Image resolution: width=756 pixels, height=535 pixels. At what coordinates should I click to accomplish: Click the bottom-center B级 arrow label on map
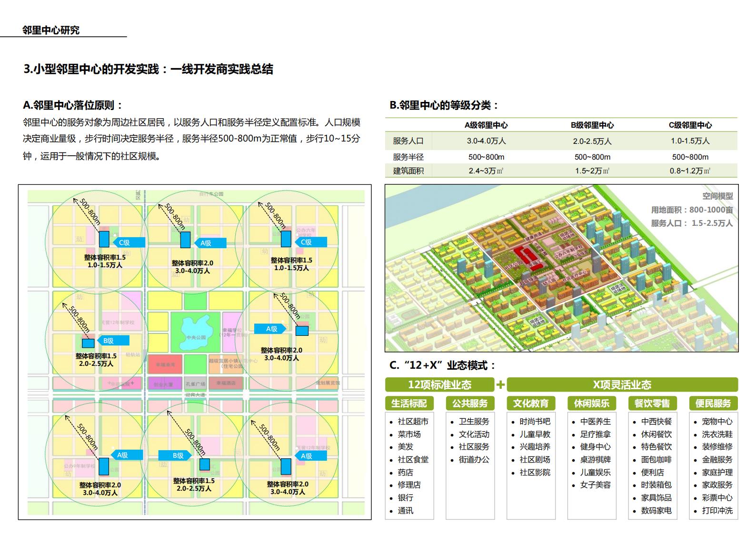click(175, 455)
